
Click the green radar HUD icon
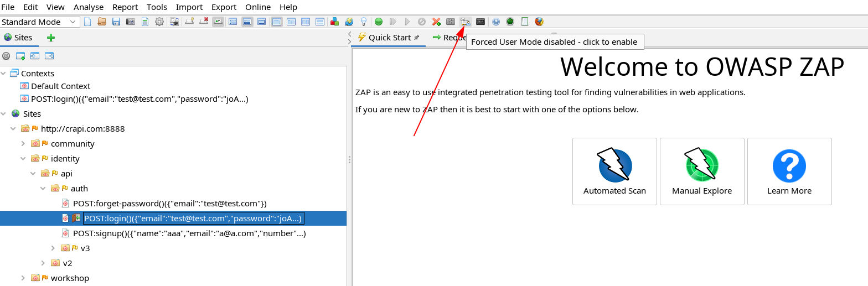click(x=510, y=22)
